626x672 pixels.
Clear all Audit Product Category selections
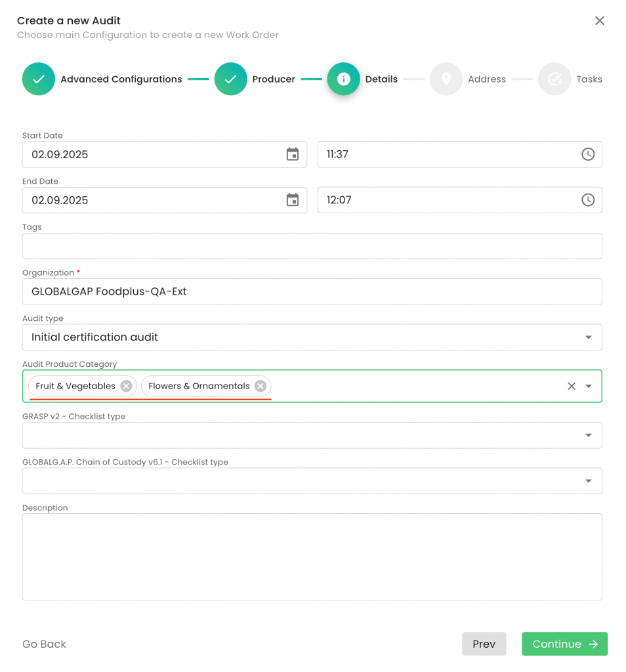[x=572, y=386]
